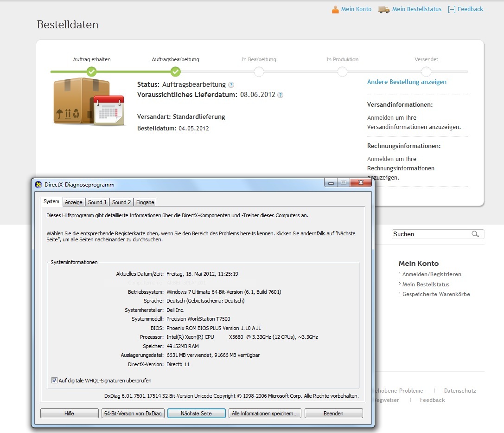Click the In Bearbeitung progress step circle

click(x=259, y=71)
